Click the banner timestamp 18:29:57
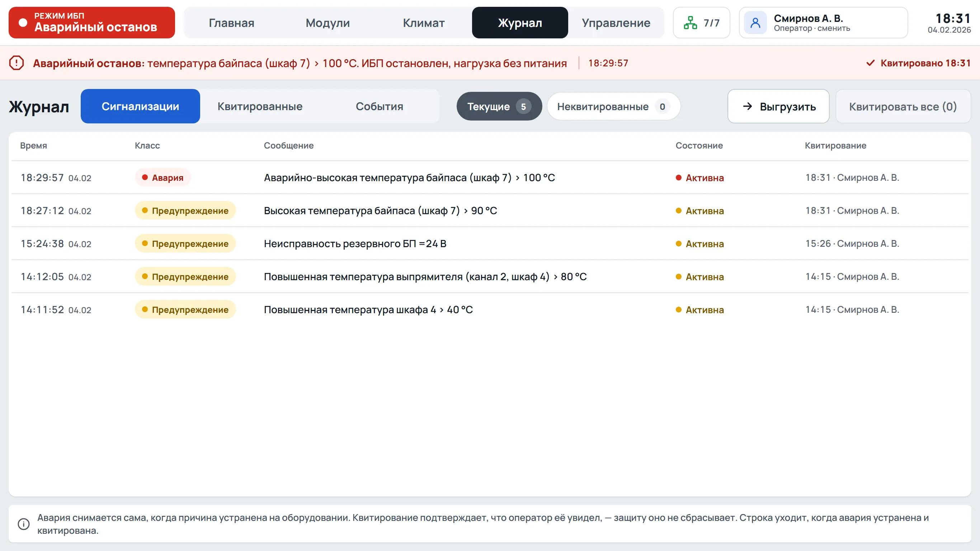The width and height of the screenshot is (980, 551). (608, 63)
